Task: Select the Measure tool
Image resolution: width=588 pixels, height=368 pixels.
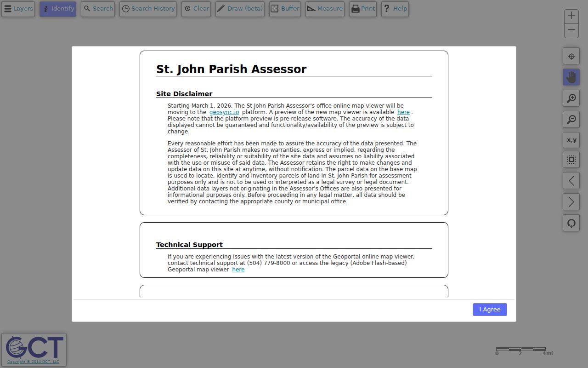Action: pos(325,9)
